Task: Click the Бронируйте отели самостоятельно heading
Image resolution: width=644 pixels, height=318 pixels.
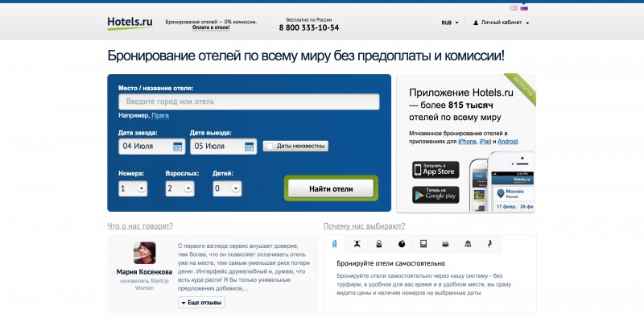Action: click(390, 263)
